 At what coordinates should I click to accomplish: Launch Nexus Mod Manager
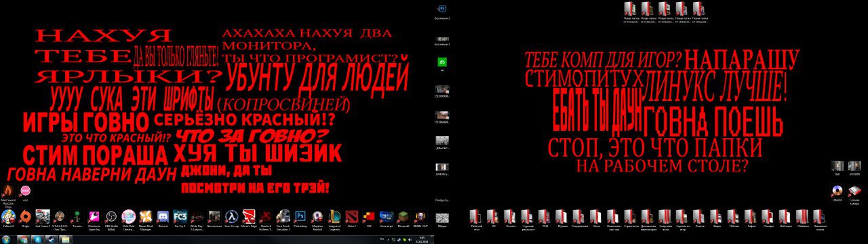click(146, 220)
